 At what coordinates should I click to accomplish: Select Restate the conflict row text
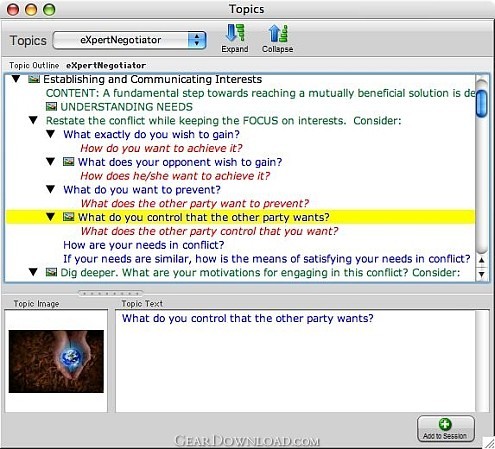(223, 121)
